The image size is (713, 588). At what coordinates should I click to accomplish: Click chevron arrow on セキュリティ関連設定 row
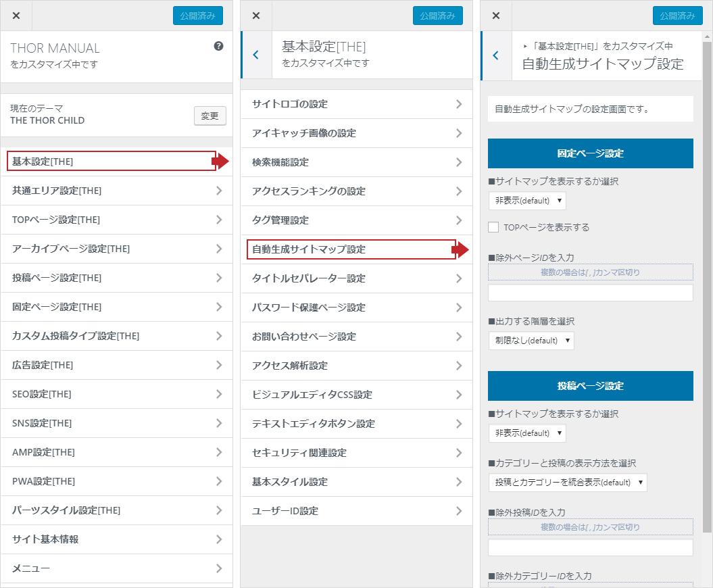(459, 453)
